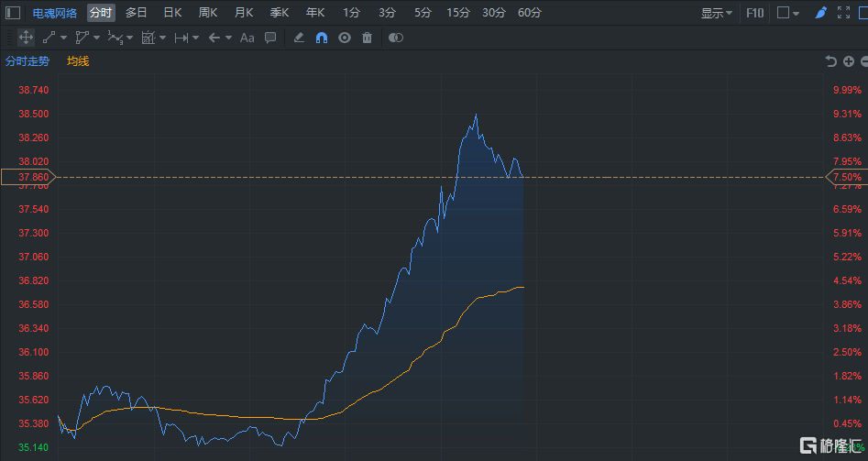Viewport: 868px width, 461px height.
Task: Open the F10 company info button
Action: tap(755, 13)
